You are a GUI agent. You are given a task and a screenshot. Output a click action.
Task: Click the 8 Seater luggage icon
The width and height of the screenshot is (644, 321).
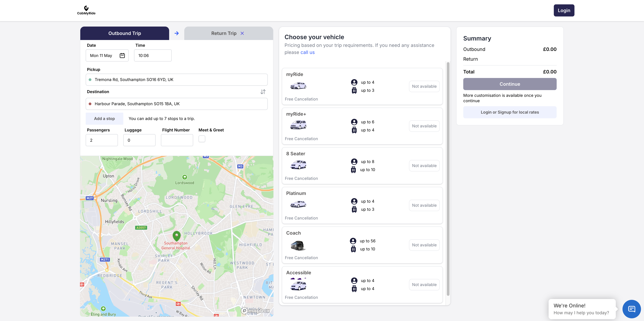pos(353,170)
